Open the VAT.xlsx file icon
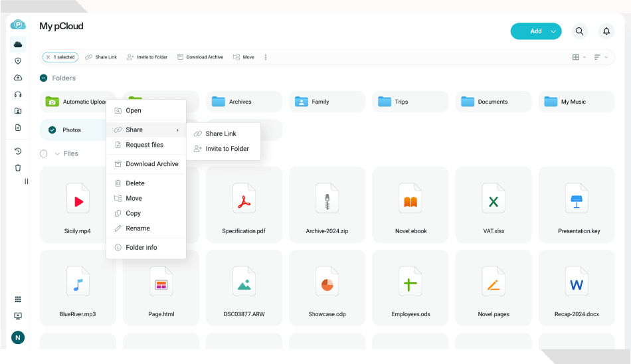Image resolution: width=631 pixels, height=364 pixels. pos(494,199)
